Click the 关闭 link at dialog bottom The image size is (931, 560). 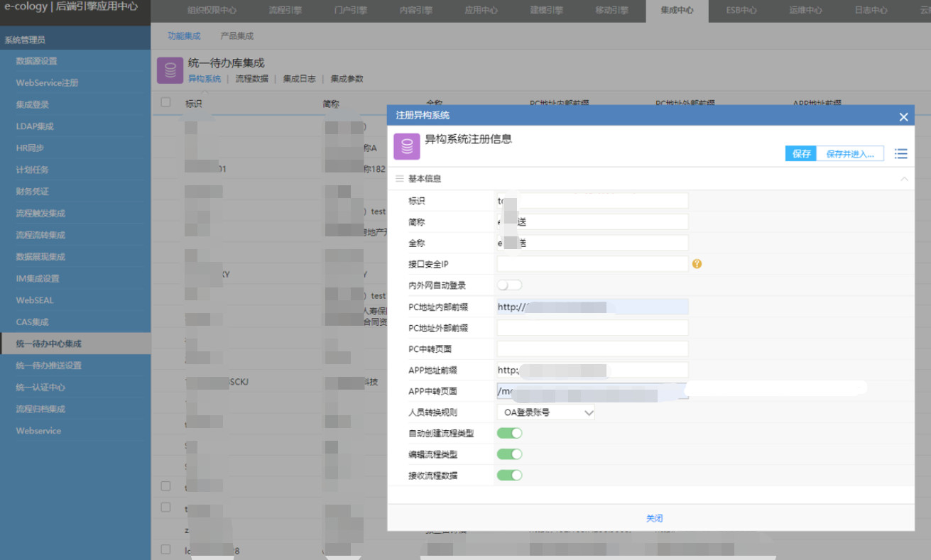(x=654, y=519)
